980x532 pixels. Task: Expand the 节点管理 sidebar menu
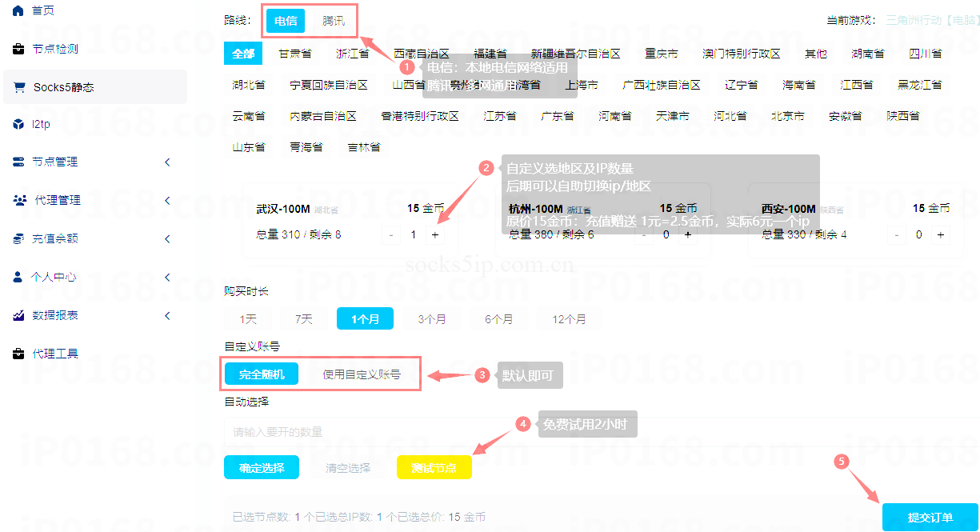click(x=168, y=162)
